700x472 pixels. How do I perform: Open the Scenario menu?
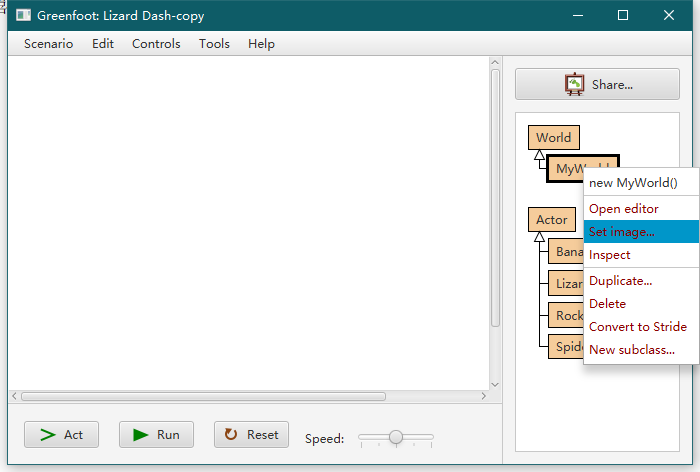click(48, 44)
